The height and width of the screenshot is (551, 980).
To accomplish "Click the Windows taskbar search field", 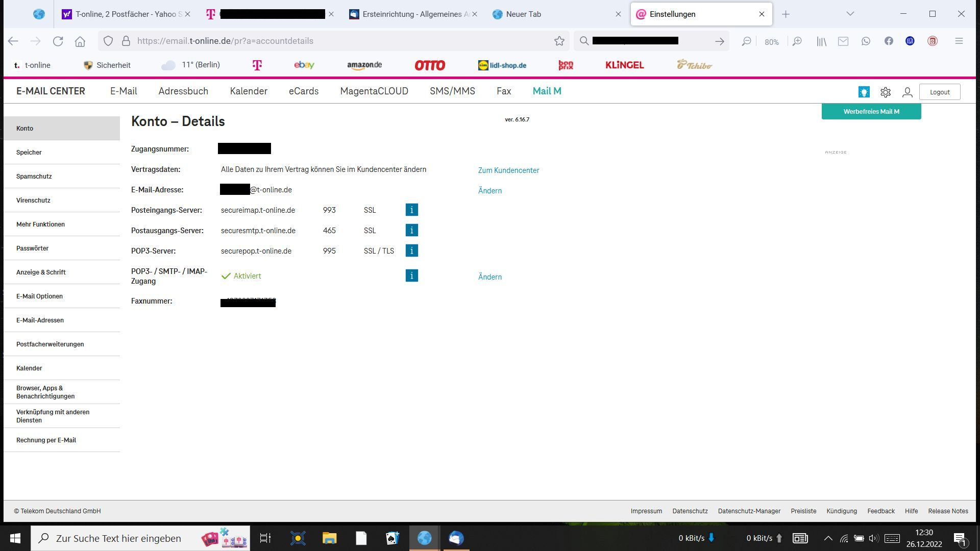I will (118, 538).
